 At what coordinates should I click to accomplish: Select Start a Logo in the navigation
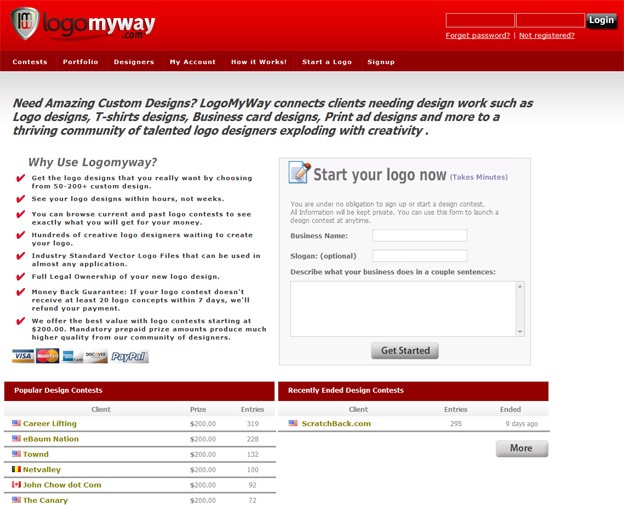327,62
